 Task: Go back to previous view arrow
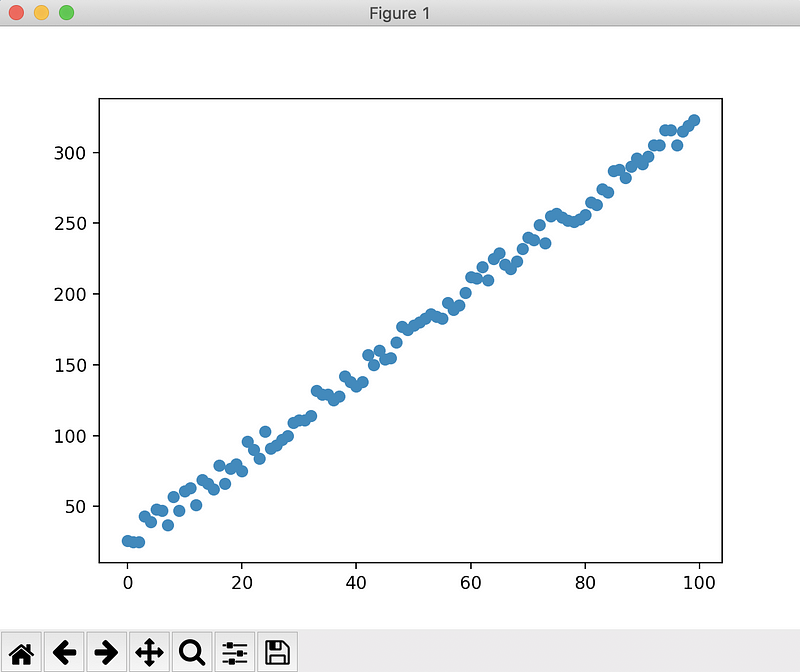pyautogui.click(x=64, y=653)
